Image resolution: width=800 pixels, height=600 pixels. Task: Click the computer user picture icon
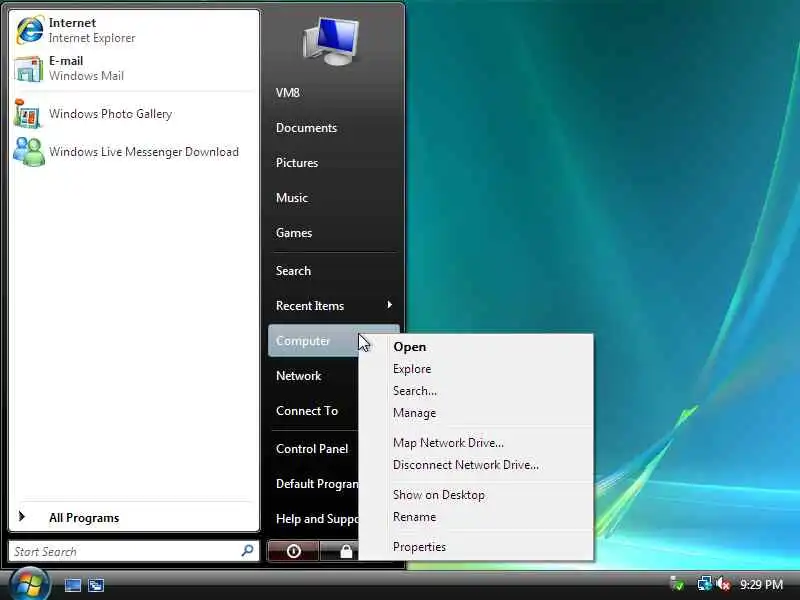(x=332, y=41)
